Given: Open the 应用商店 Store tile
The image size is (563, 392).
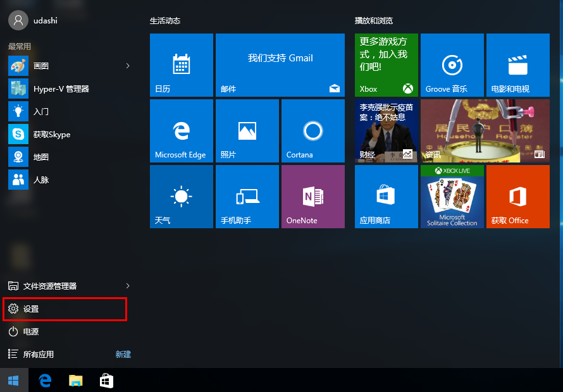Looking at the screenshot, I should [x=387, y=197].
